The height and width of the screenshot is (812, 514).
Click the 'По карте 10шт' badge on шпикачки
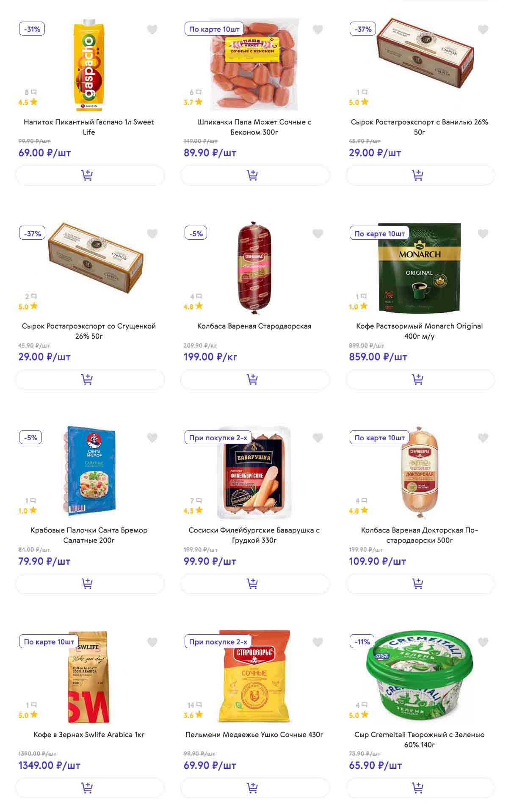[x=214, y=29]
